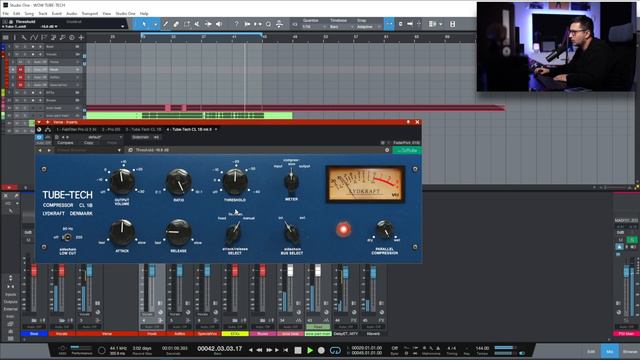640x360 pixels.
Task: Switch to the FabFilter Pro-Q insert tab
Action: [x=76, y=129]
